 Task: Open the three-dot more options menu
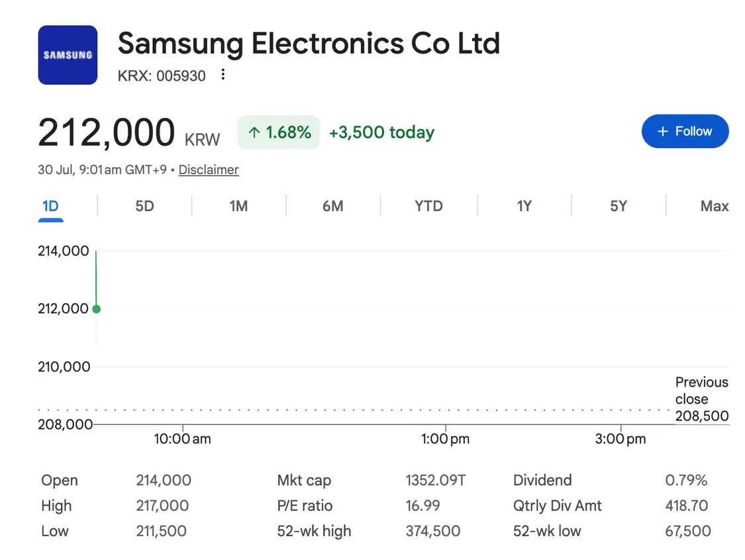click(223, 75)
